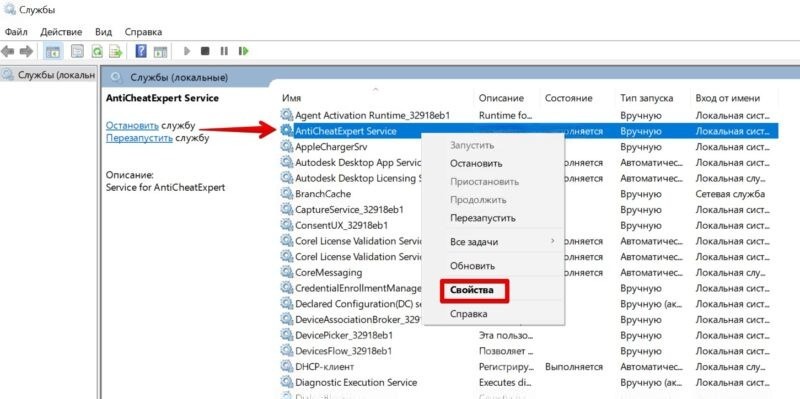Stop the service with the toolbar square icon

click(x=205, y=51)
